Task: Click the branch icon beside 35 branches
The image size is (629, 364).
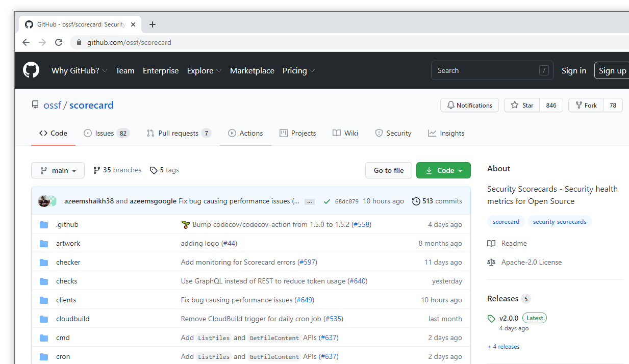Action: pyautogui.click(x=96, y=170)
